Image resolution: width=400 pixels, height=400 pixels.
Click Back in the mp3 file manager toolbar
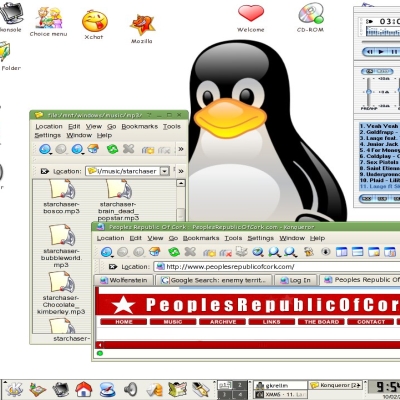pos(45,149)
